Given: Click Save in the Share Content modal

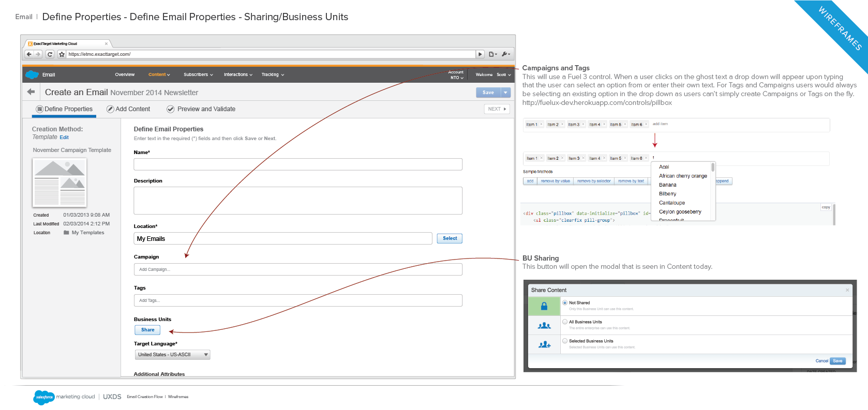Looking at the screenshot, I should 837,361.
